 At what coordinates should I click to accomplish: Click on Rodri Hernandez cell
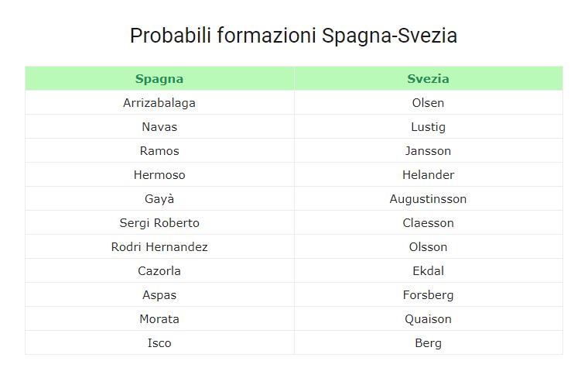(x=159, y=247)
